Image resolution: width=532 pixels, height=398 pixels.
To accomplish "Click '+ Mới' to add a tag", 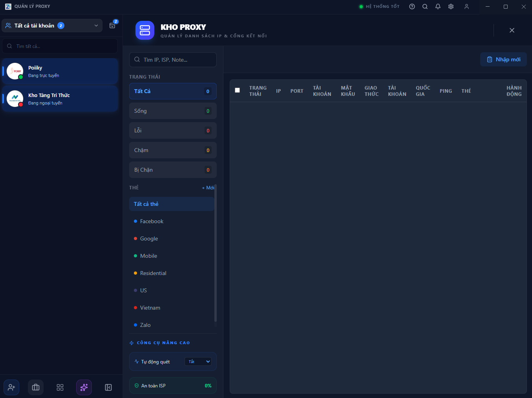I will click(x=208, y=188).
